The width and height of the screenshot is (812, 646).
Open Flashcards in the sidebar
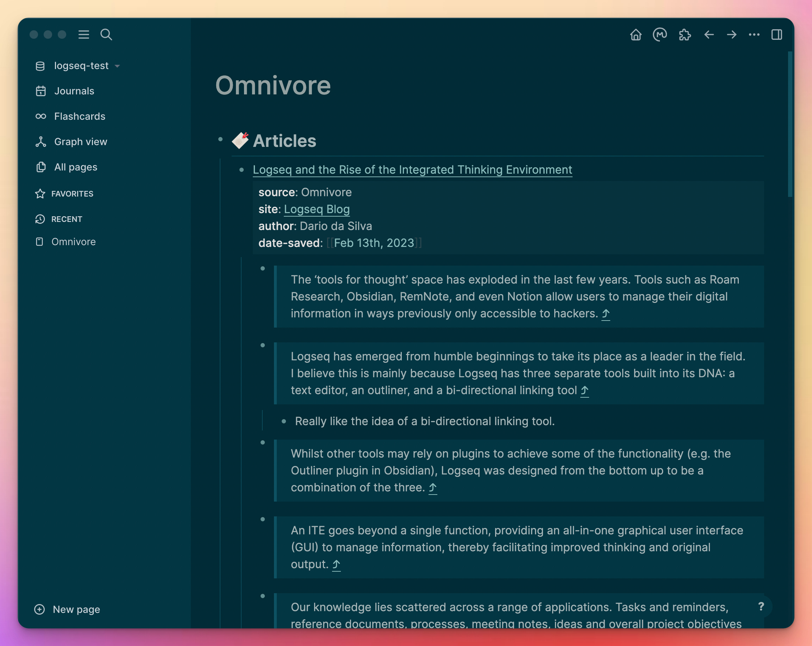(80, 116)
